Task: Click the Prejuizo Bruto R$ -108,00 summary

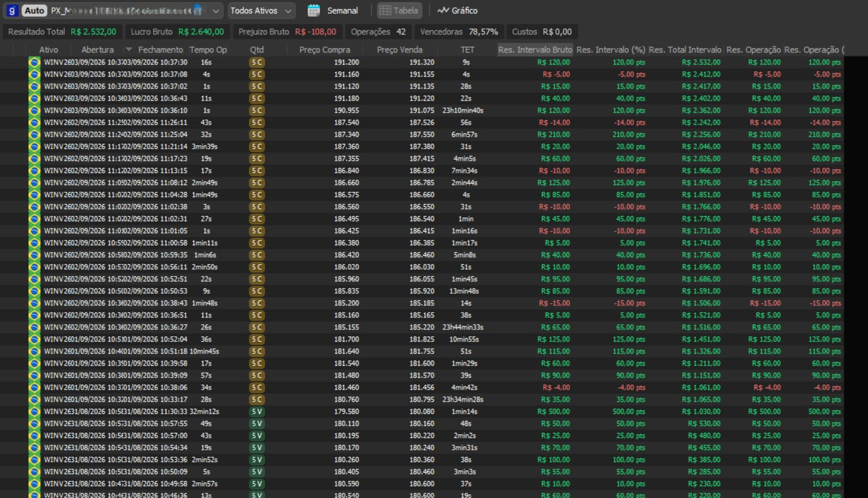Action: pyautogui.click(x=287, y=31)
